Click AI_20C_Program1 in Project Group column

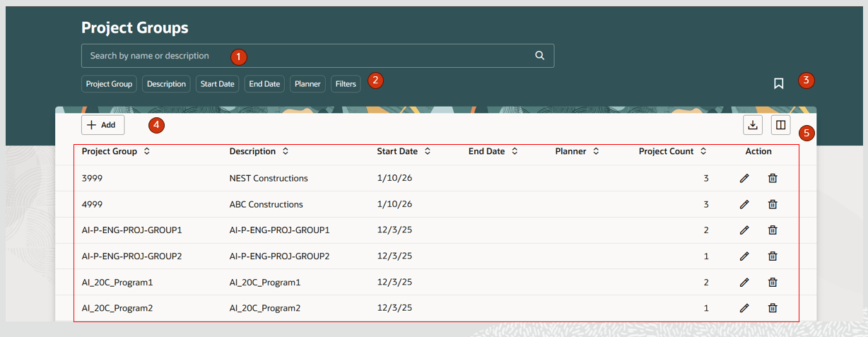pos(117,282)
